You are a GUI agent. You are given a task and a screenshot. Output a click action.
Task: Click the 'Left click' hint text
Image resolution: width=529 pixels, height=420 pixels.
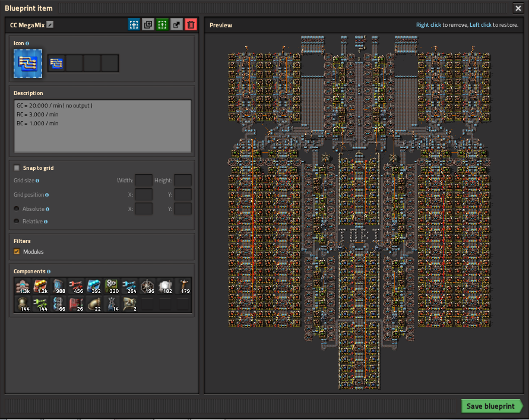pyautogui.click(x=480, y=25)
